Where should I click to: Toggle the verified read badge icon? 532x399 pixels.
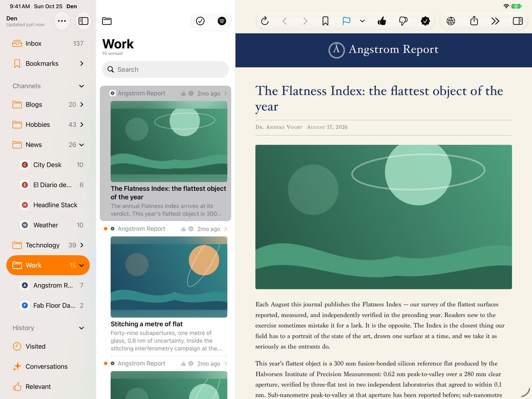click(x=425, y=21)
